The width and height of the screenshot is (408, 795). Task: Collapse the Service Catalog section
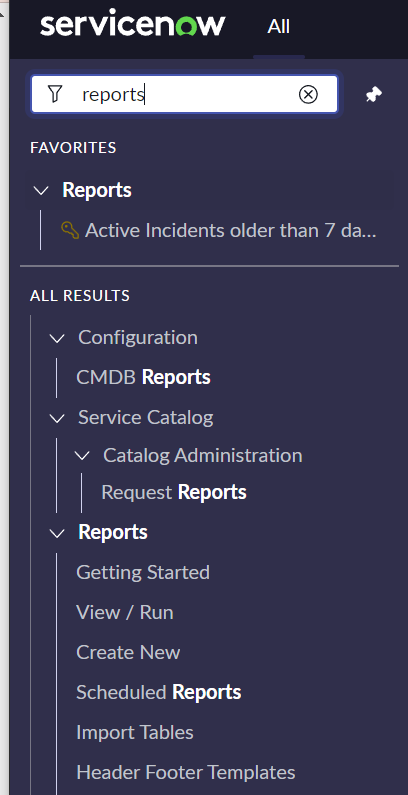(57, 418)
